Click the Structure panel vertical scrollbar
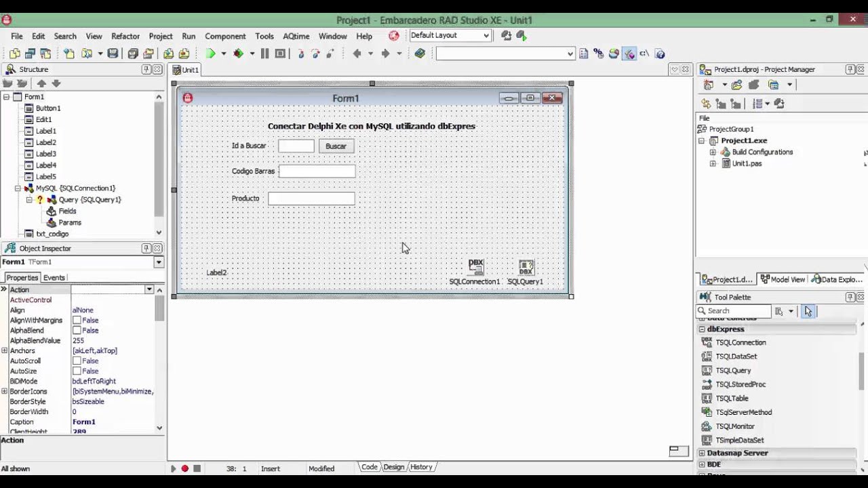 (159, 165)
